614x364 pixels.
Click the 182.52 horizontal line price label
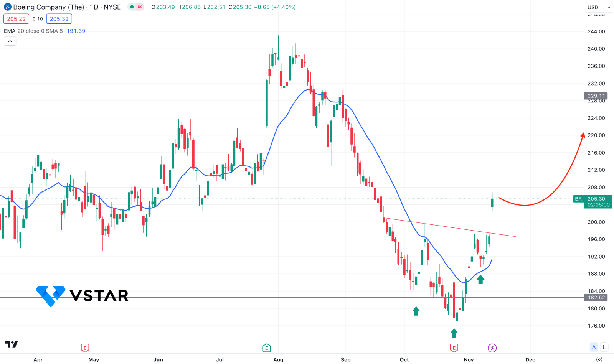tap(596, 297)
